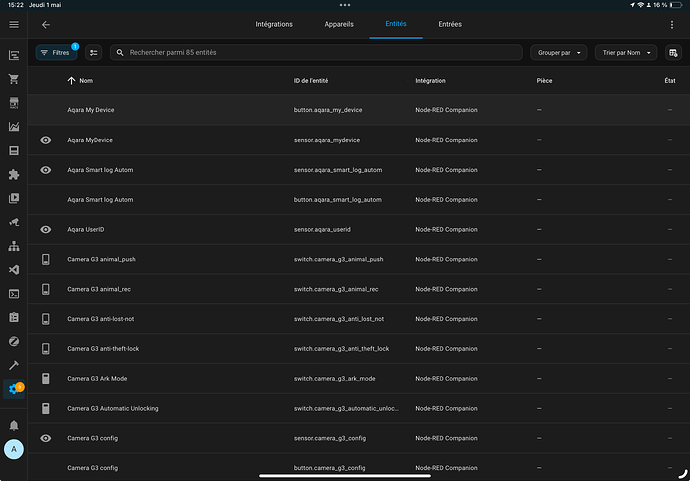Open the iPad multitasking three dots

345,5
